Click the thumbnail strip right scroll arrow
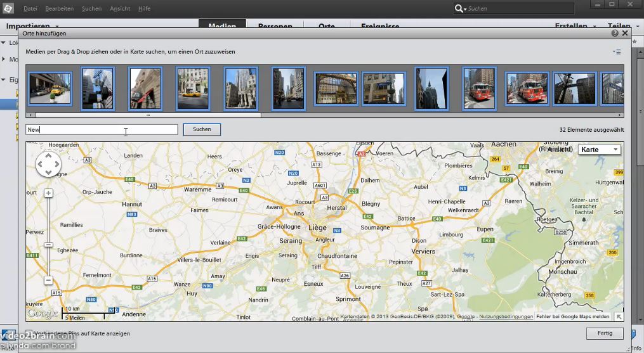The height and width of the screenshot is (353, 644). pos(620,115)
